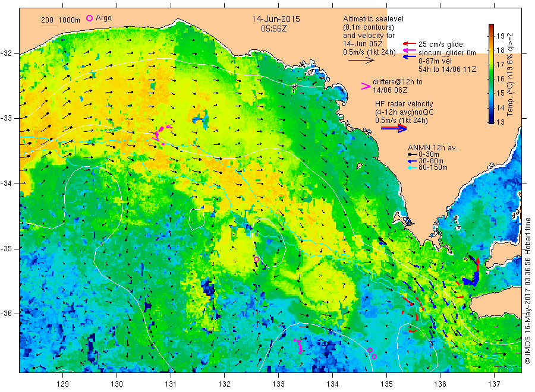Click the 19 label on the color bar
The image size is (535, 392).
pyautogui.click(x=500, y=36)
